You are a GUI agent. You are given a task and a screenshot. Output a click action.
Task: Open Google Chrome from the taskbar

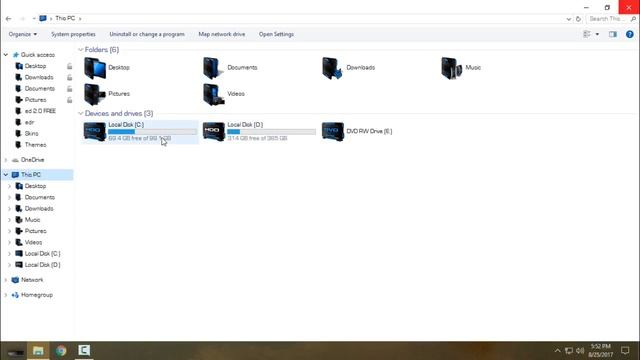tap(61, 351)
